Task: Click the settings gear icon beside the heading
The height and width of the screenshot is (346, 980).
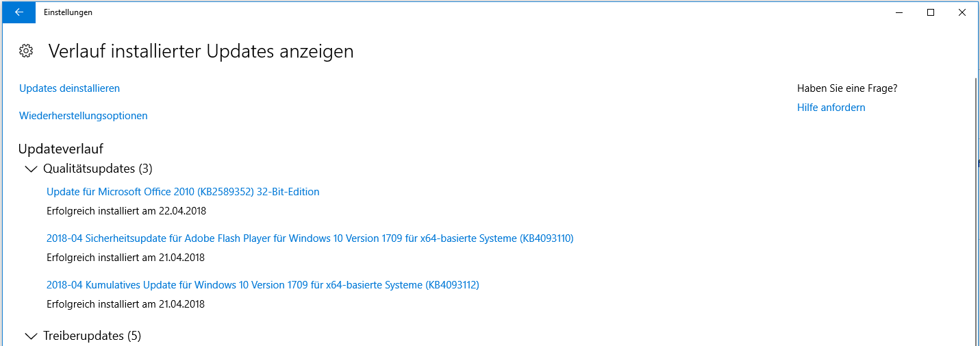Action: 26,51
